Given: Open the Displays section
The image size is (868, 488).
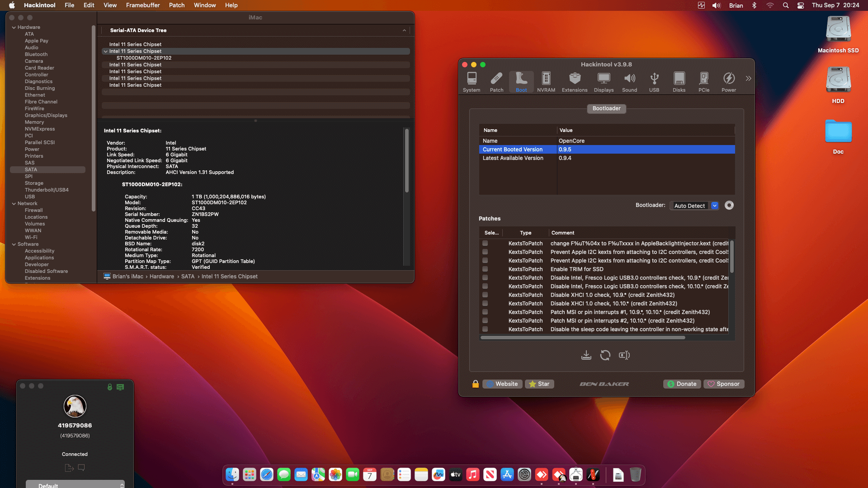Looking at the screenshot, I should click(x=604, y=81).
